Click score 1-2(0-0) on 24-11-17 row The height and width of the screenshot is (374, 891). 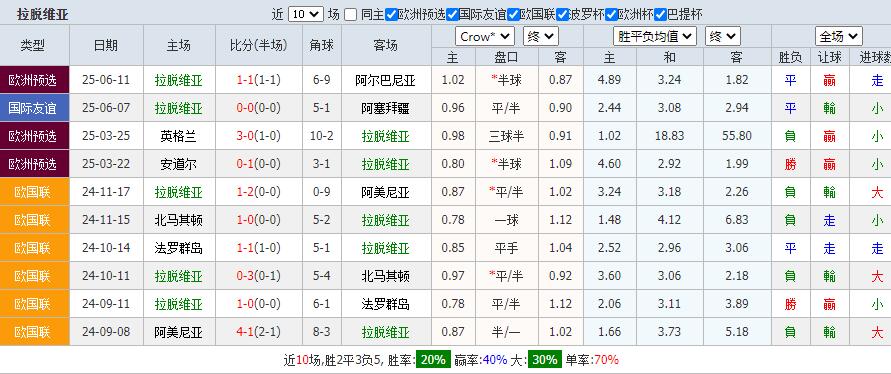(259, 192)
